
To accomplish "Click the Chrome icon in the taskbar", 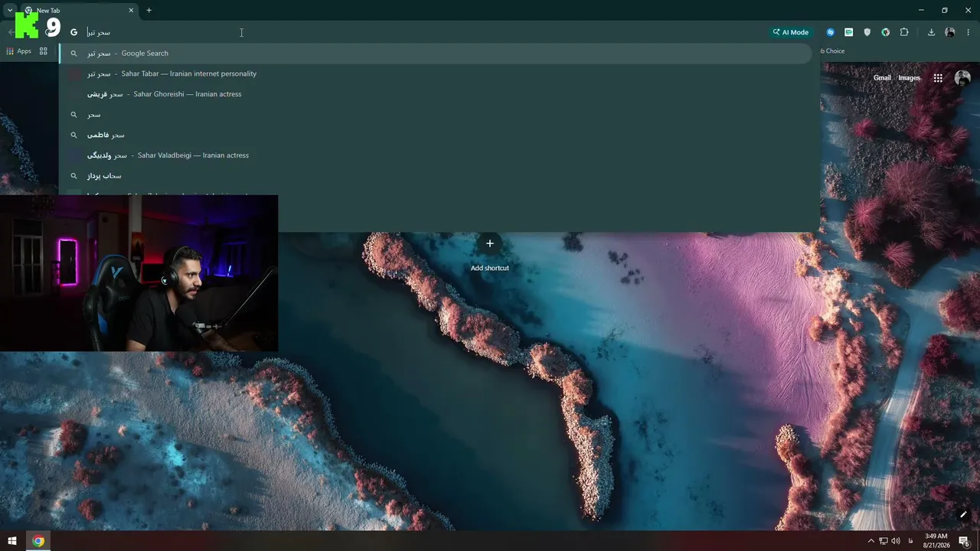I will click(38, 541).
